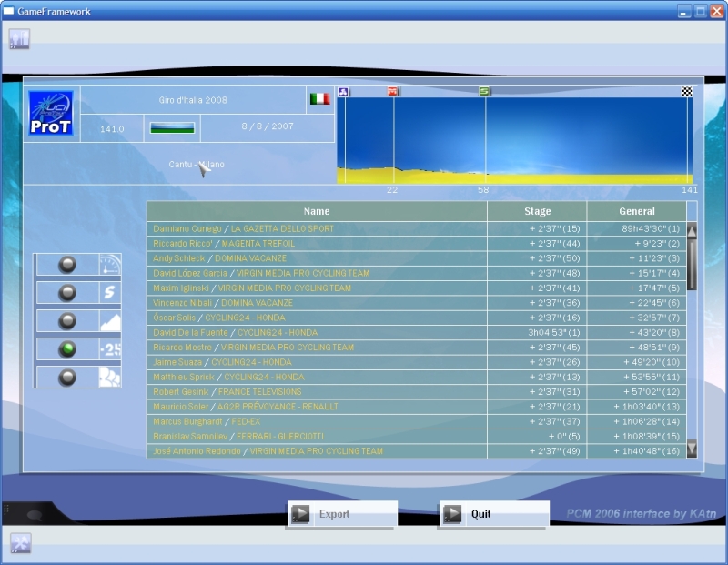Enable the points classification radio button
This screenshot has width=728, height=565.
click(x=66, y=293)
